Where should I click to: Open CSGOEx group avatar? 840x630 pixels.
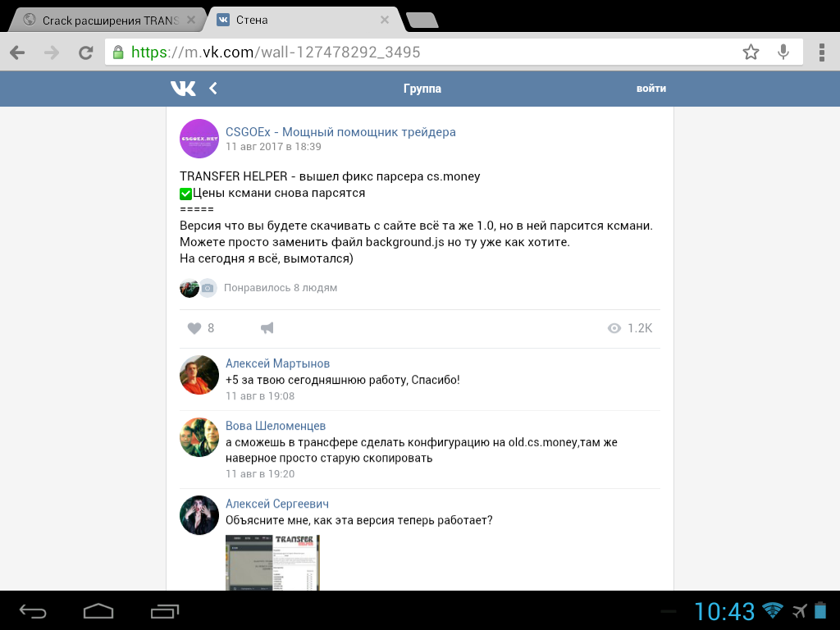[x=199, y=139]
